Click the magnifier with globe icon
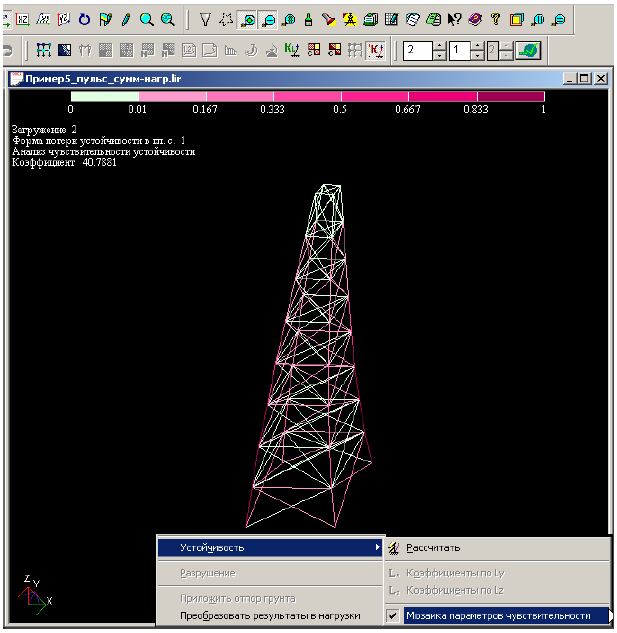 (168, 19)
